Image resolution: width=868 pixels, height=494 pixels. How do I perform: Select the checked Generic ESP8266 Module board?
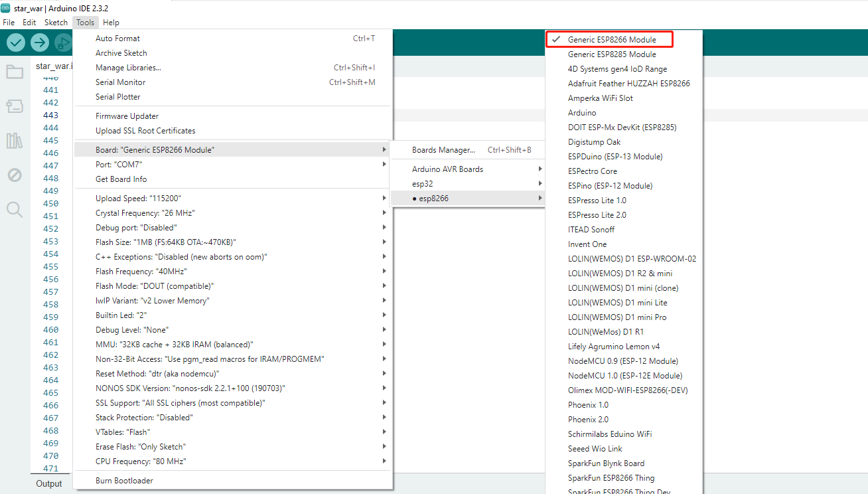point(611,40)
